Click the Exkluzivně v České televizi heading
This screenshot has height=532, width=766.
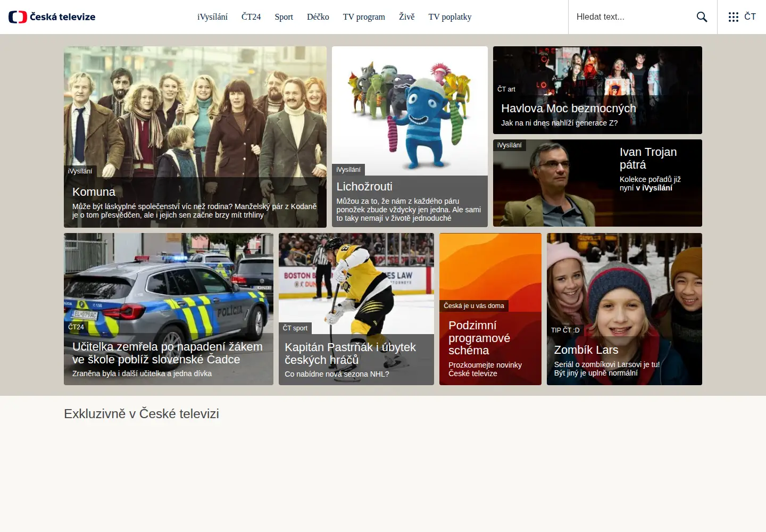click(141, 414)
